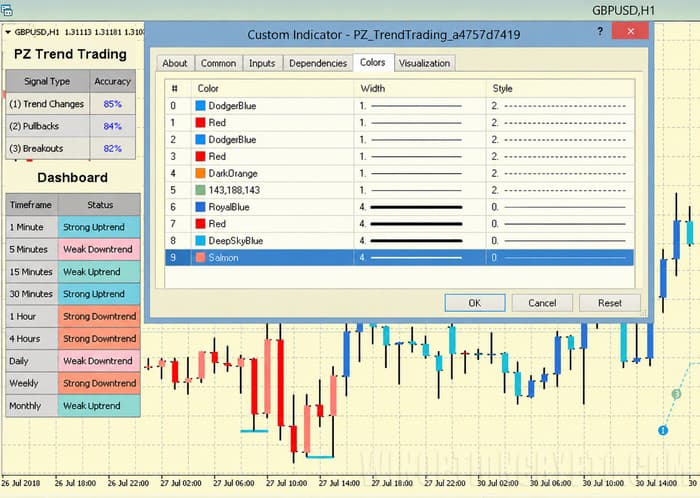Click the 'Signal Type' table header
The width and height of the screenshot is (700, 498).
[47, 81]
